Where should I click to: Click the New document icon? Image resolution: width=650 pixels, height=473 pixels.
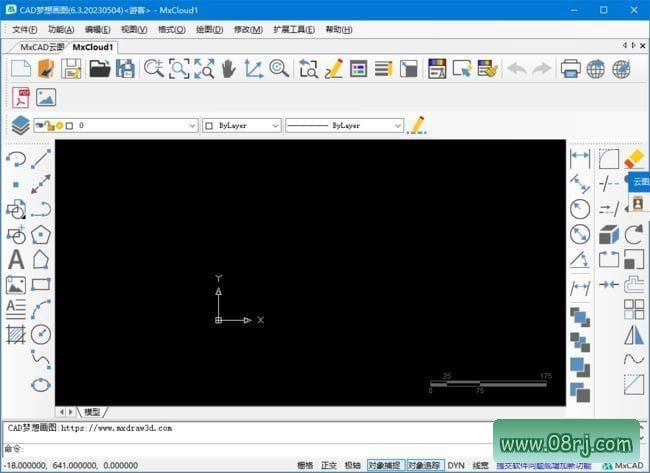click(21, 68)
